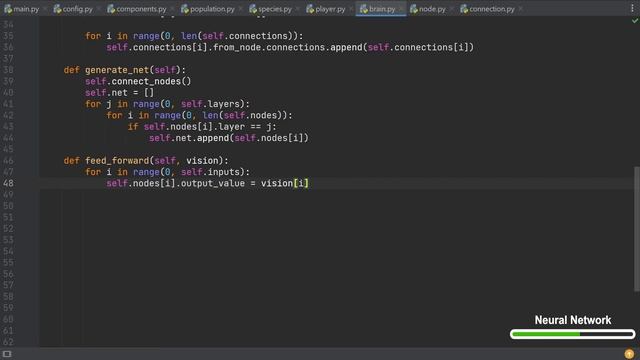The image size is (640, 360).
Task: Click the editor vertical scrollbar thumb
Action: (636, 229)
